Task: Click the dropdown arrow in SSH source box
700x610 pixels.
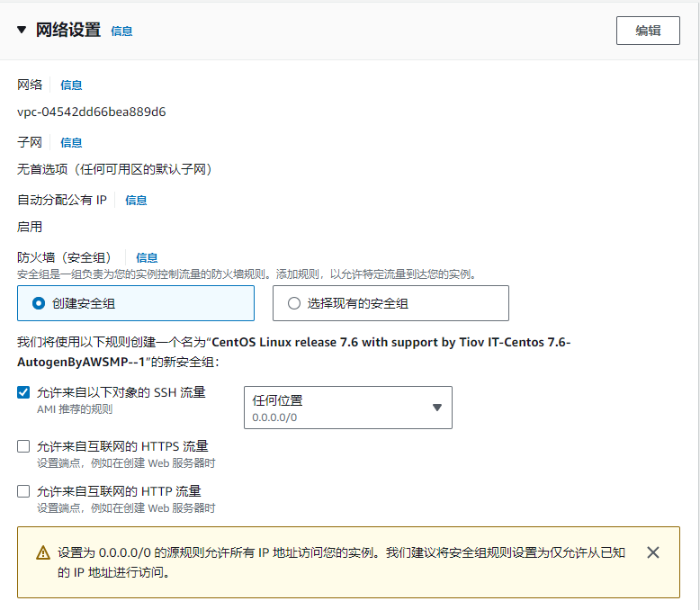Action: (x=436, y=408)
